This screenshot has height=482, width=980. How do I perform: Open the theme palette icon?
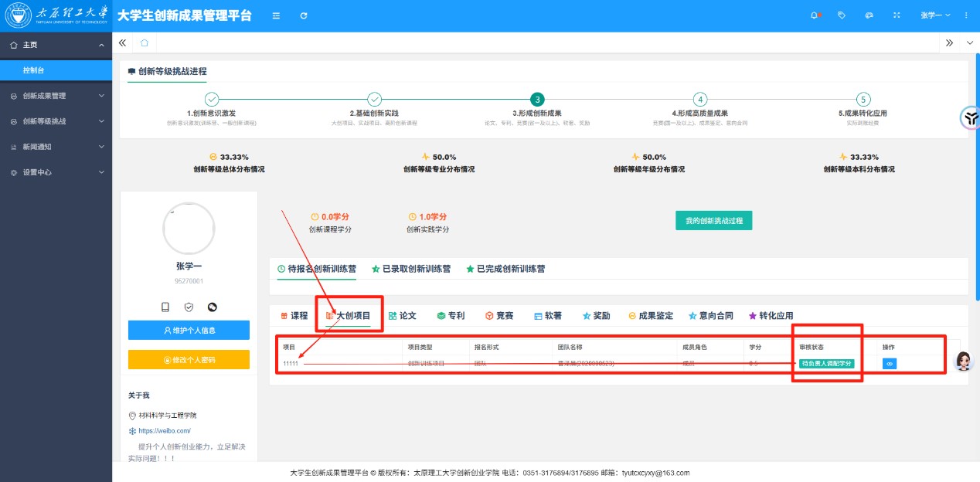(x=869, y=15)
